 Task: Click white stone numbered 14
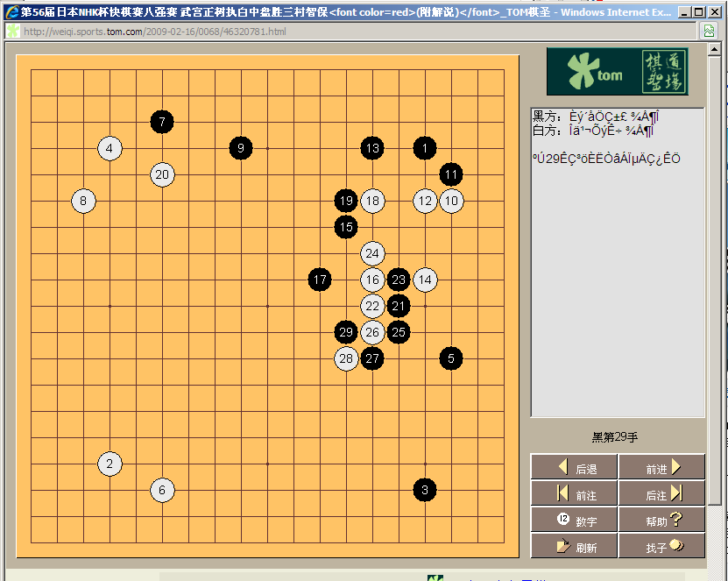pos(425,280)
